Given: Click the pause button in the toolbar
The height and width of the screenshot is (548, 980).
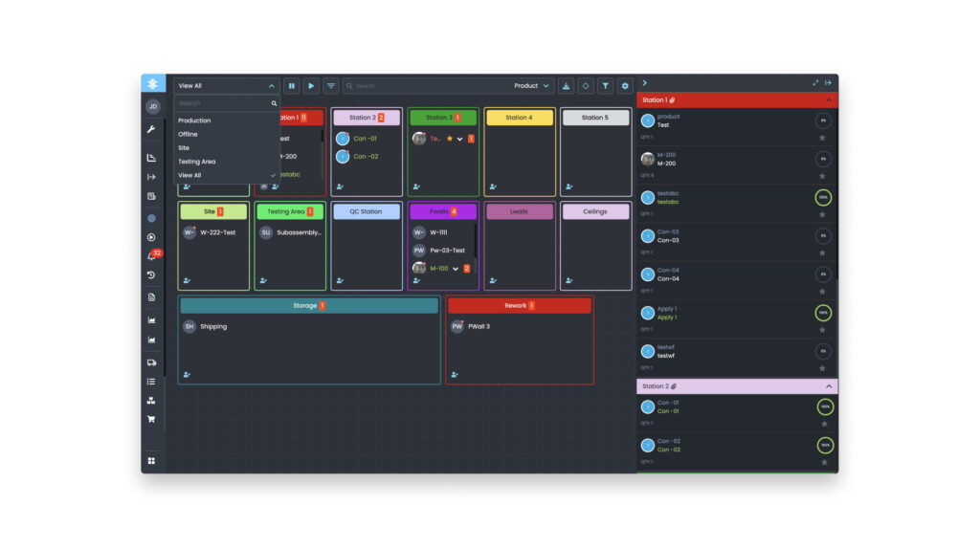Looking at the screenshot, I should [291, 86].
